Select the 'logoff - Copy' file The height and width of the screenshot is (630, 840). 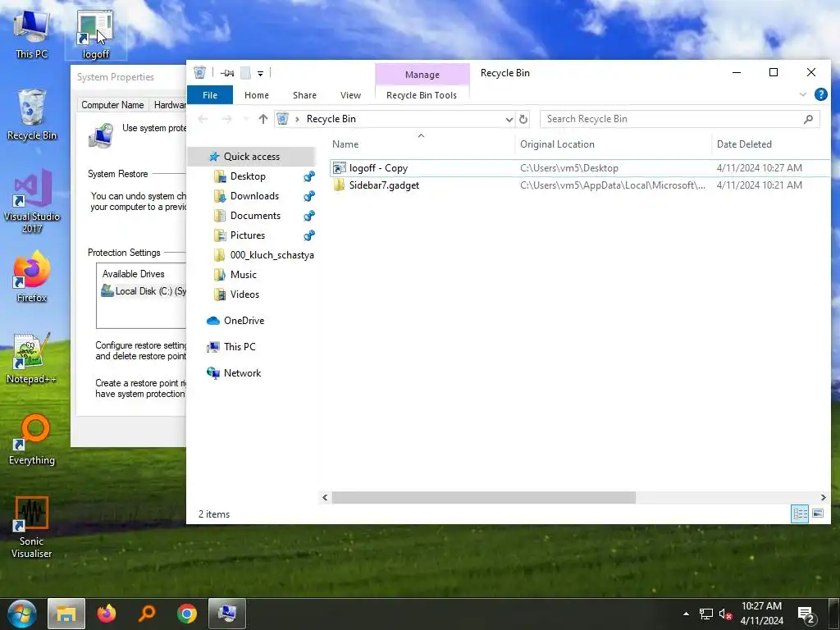point(378,168)
